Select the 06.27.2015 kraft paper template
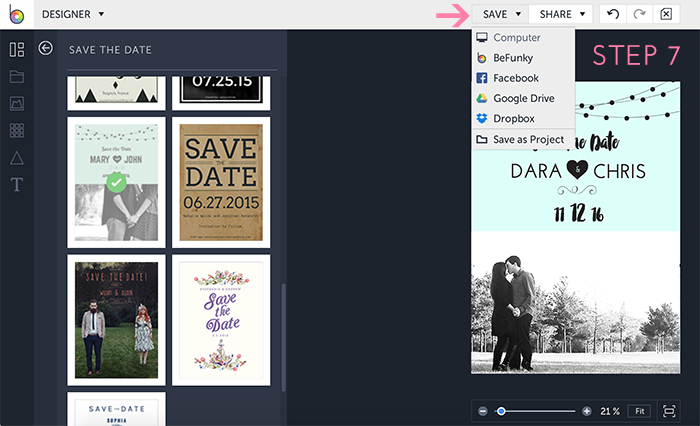The width and height of the screenshot is (700, 426). coord(221,182)
